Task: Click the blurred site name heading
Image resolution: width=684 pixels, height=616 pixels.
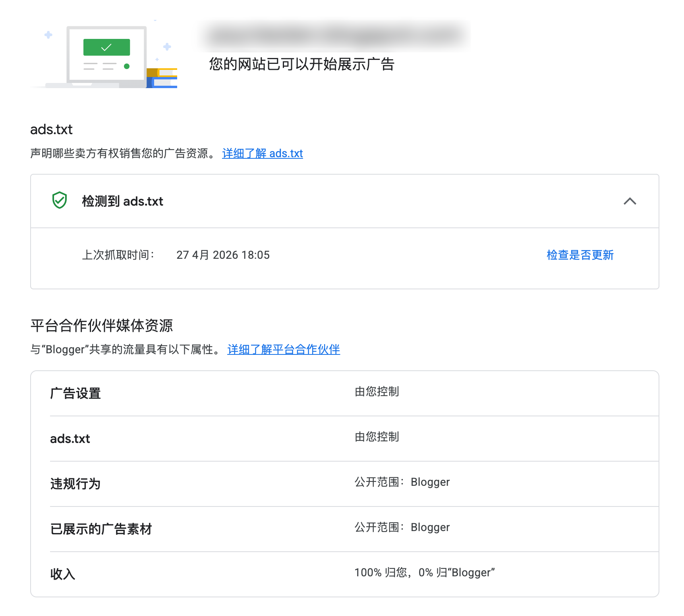Action: coord(334,36)
